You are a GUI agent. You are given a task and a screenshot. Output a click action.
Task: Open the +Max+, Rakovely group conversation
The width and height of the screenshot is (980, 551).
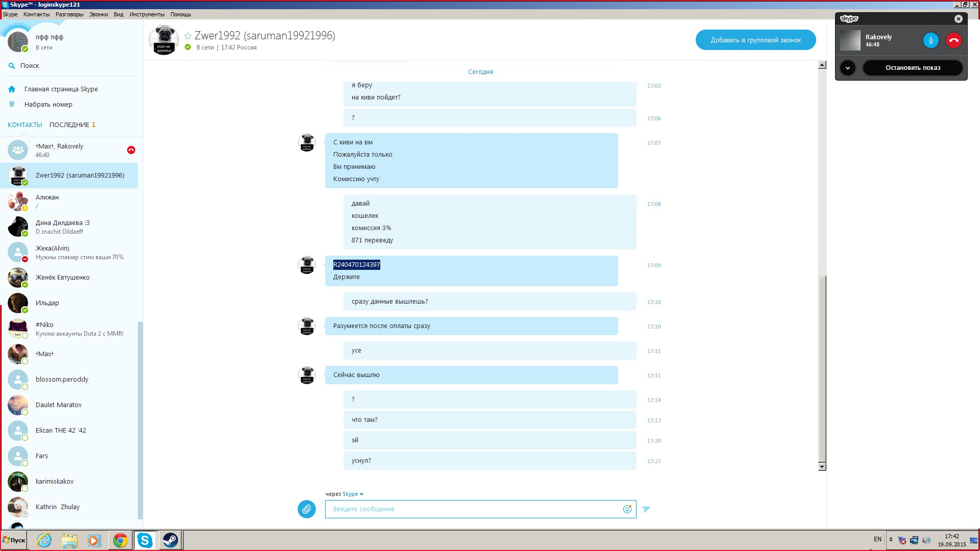click(69, 150)
